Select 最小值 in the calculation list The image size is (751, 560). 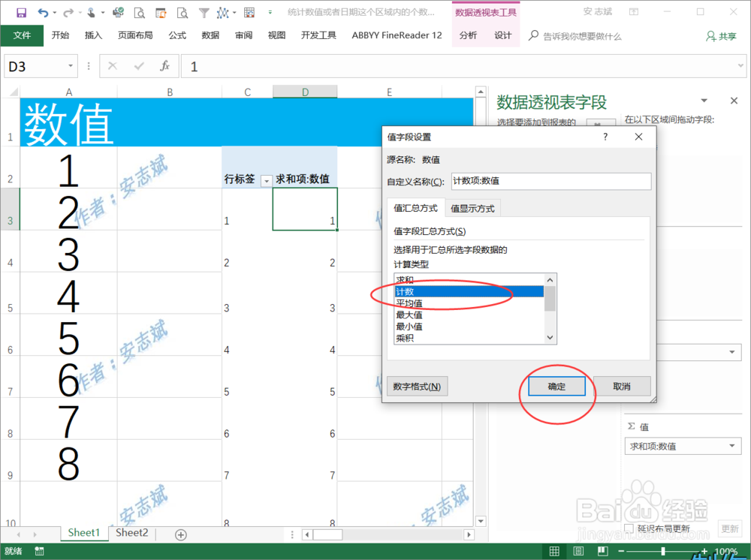(x=469, y=327)
